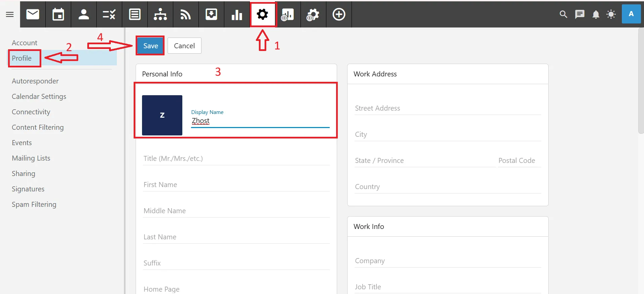Open the Contacts person icon
The image size is (644, 294).
[x=84, y=14]
